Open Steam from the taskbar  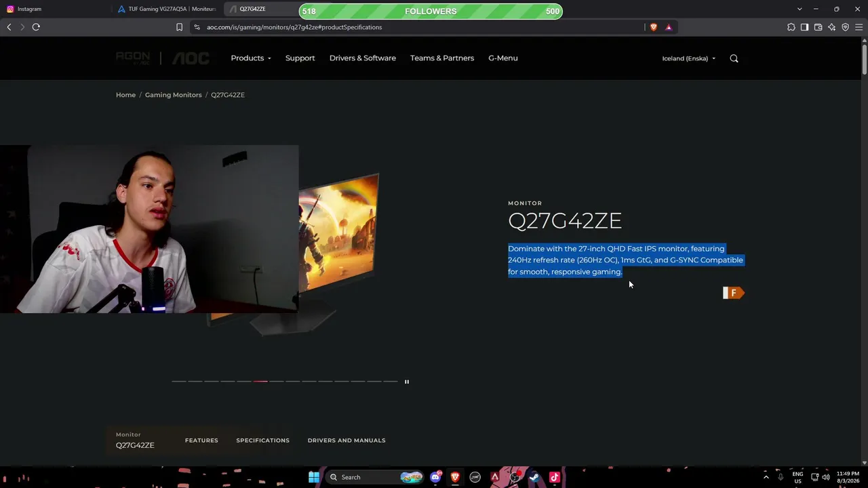coord(534,477)
